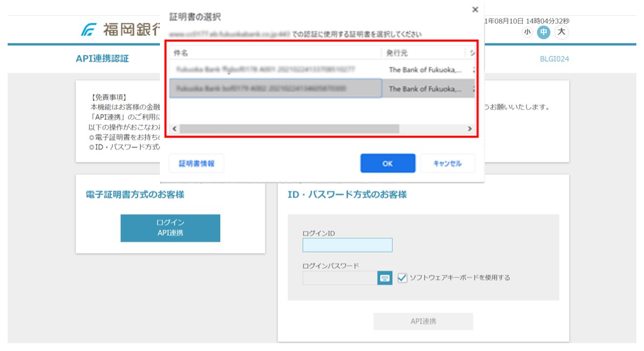Viewport: 644px width, 351px height.
Task: Open 証明書情報 certificate details
Action: coord(196,163)
